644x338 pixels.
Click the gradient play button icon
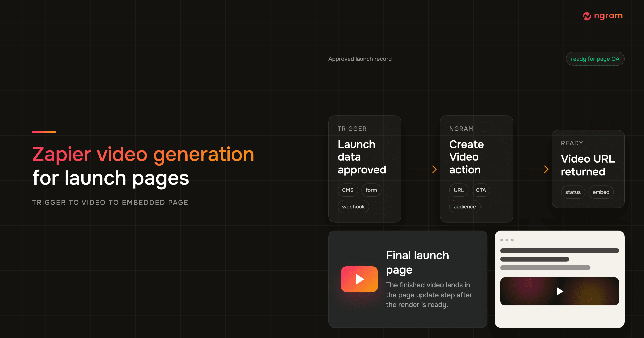pos(359,279)
